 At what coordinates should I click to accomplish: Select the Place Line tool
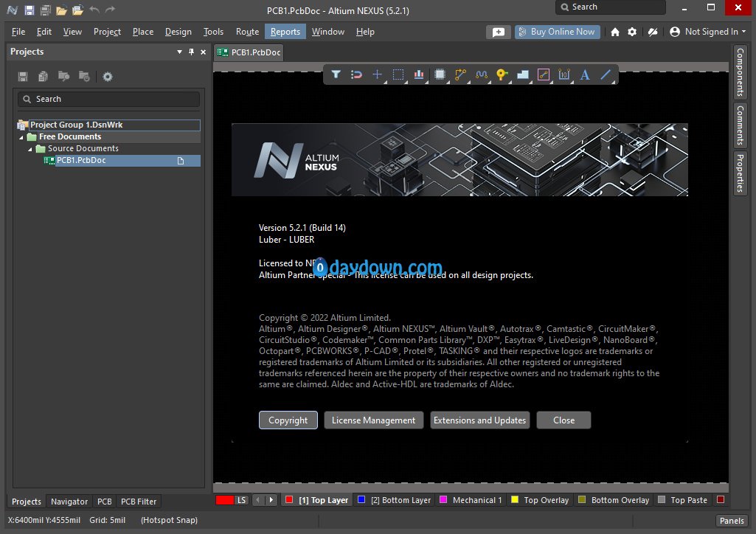[606, 74]
